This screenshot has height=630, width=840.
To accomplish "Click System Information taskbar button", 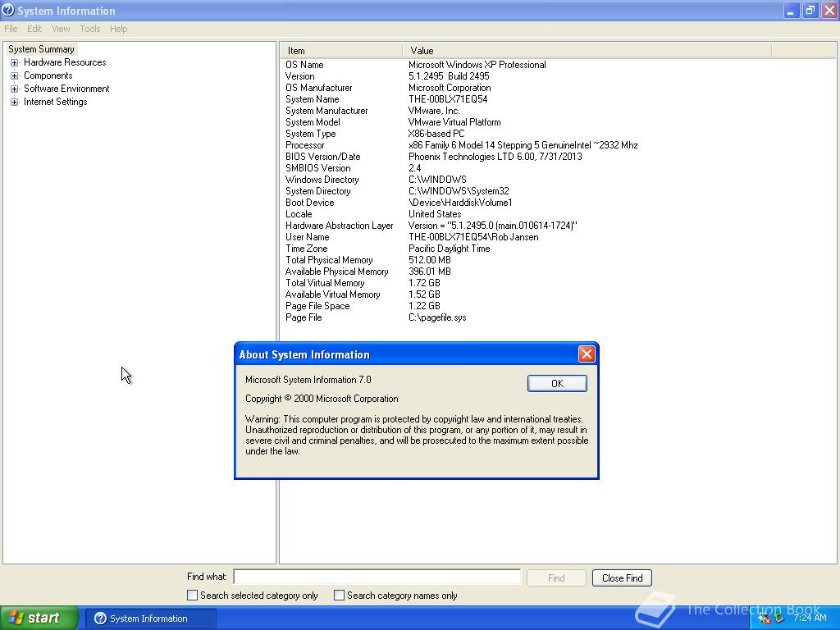I will (151, 619).
